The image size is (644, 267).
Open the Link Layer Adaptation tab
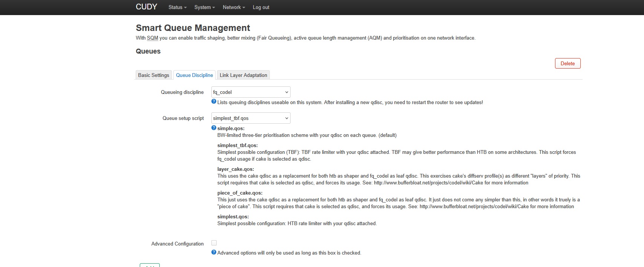coord(243,75)
